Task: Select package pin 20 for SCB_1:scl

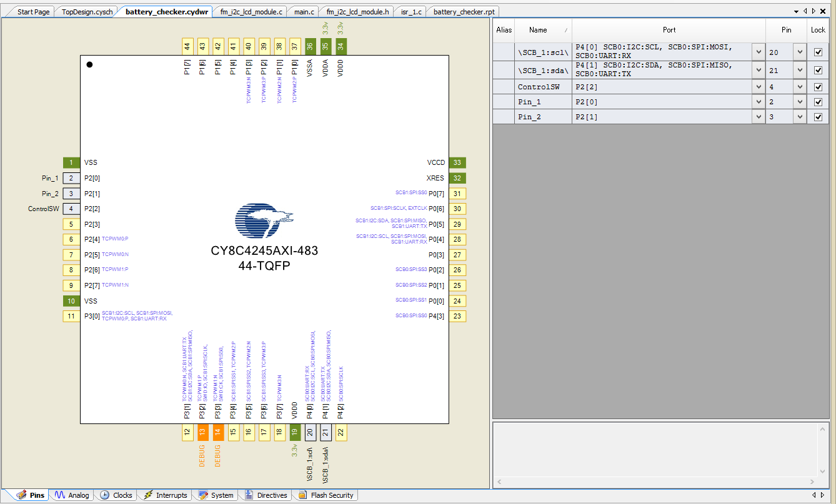Action: 310,432
